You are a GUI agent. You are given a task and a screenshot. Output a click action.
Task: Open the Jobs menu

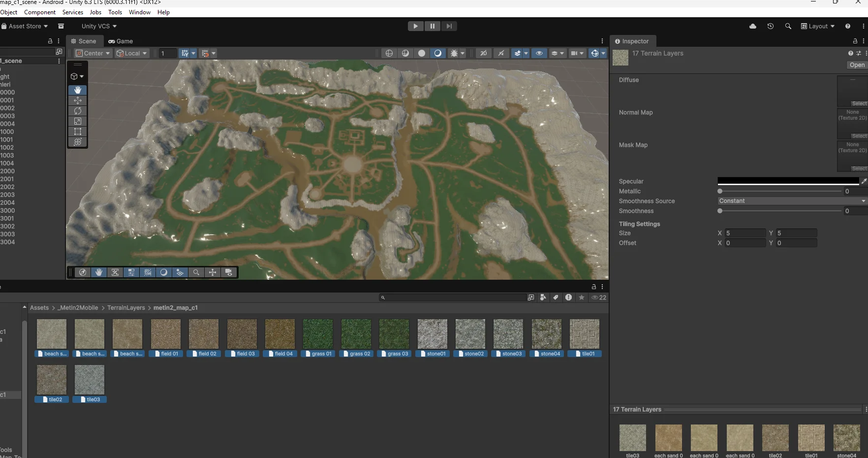click(95, 12)
